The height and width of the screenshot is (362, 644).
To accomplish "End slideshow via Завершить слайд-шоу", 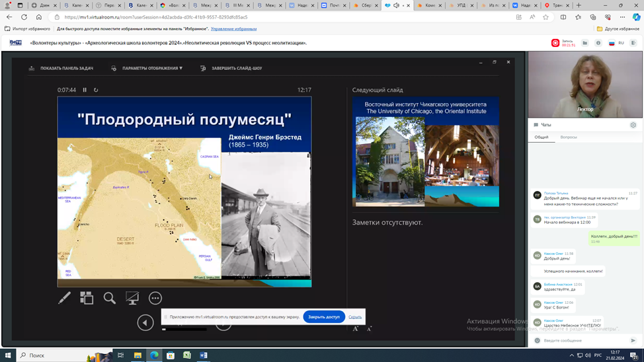I will coord(236,68).
